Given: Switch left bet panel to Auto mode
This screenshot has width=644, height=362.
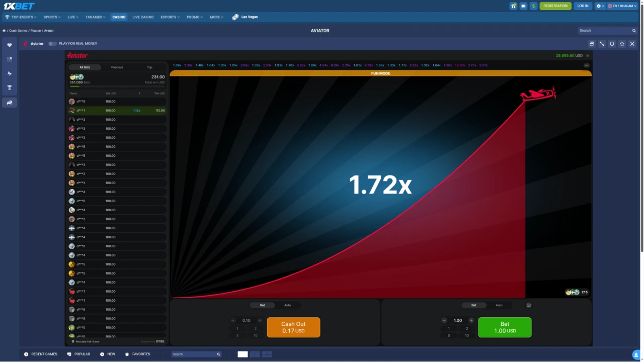Looking at the screenshot, I should (287, 305).
